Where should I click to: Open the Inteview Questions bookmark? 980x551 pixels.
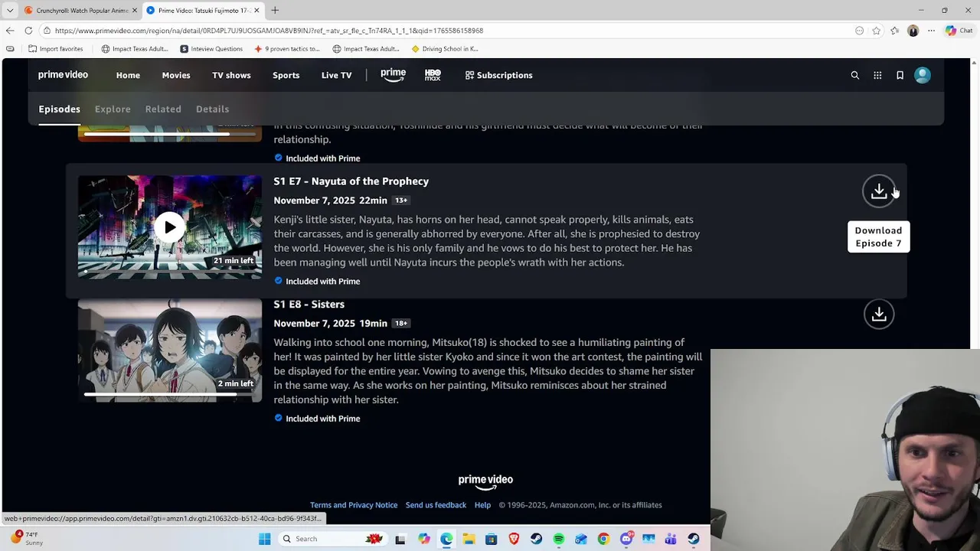coord(211,49)
